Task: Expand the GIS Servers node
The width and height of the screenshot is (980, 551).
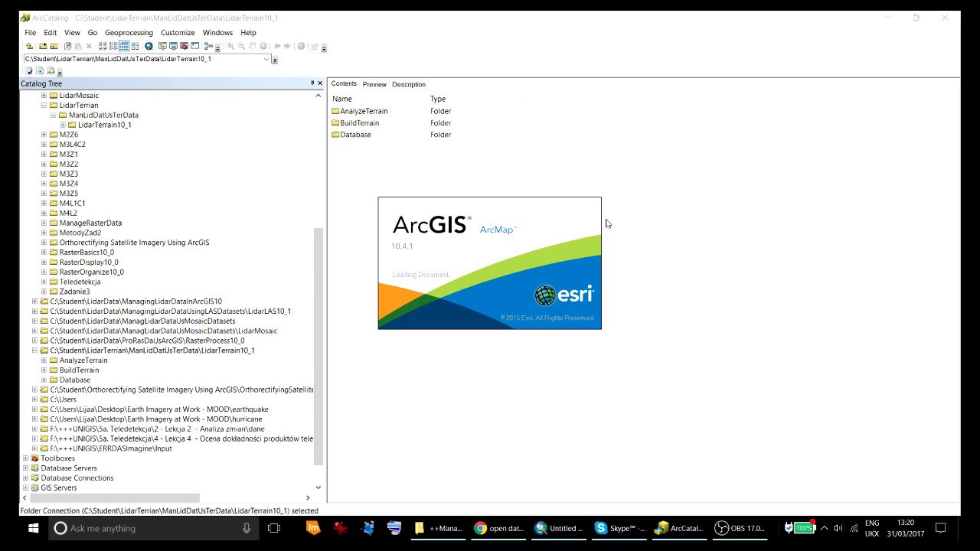Action: [25, 487]
